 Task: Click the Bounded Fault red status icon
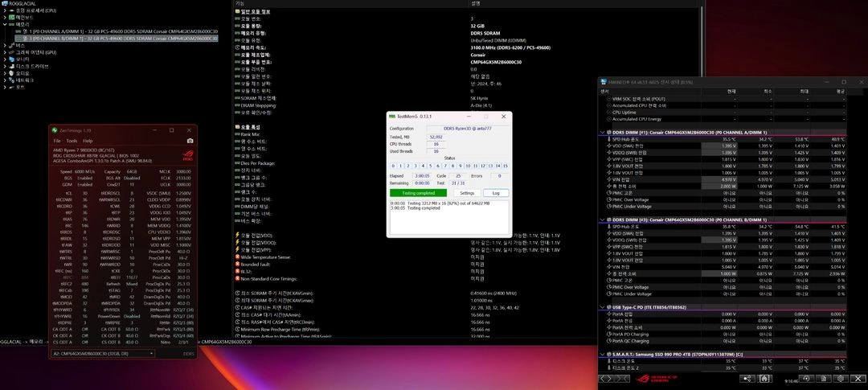coord(237,265)
